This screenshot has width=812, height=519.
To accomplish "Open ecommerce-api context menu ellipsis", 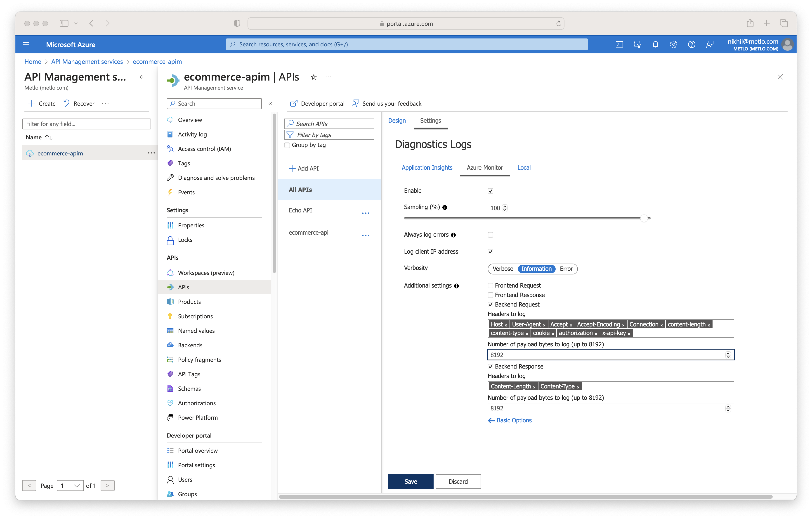I will pos(366,235).
